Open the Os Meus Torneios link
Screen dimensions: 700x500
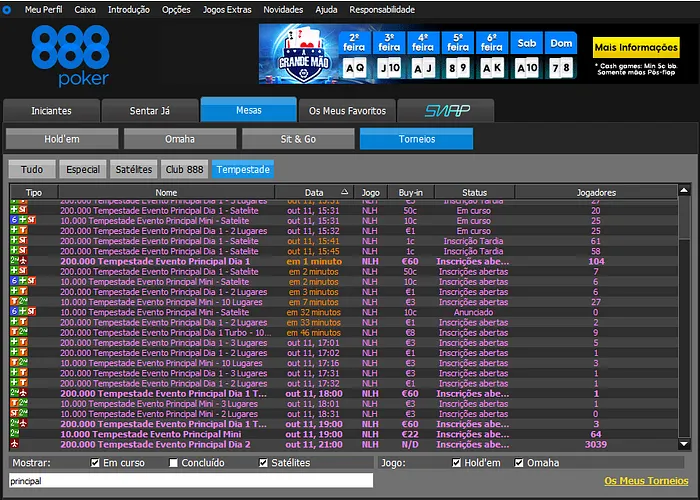click(x=646, y=481)
